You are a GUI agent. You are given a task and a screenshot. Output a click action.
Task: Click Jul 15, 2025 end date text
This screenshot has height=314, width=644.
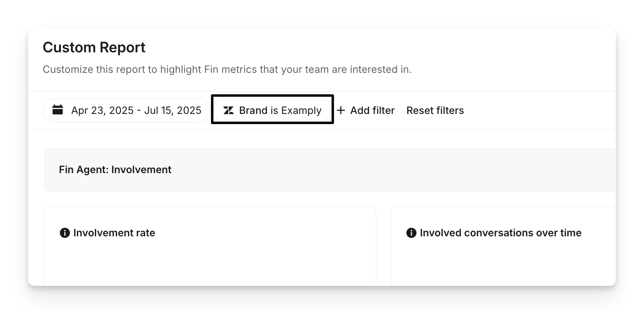[x=173, y=110]
